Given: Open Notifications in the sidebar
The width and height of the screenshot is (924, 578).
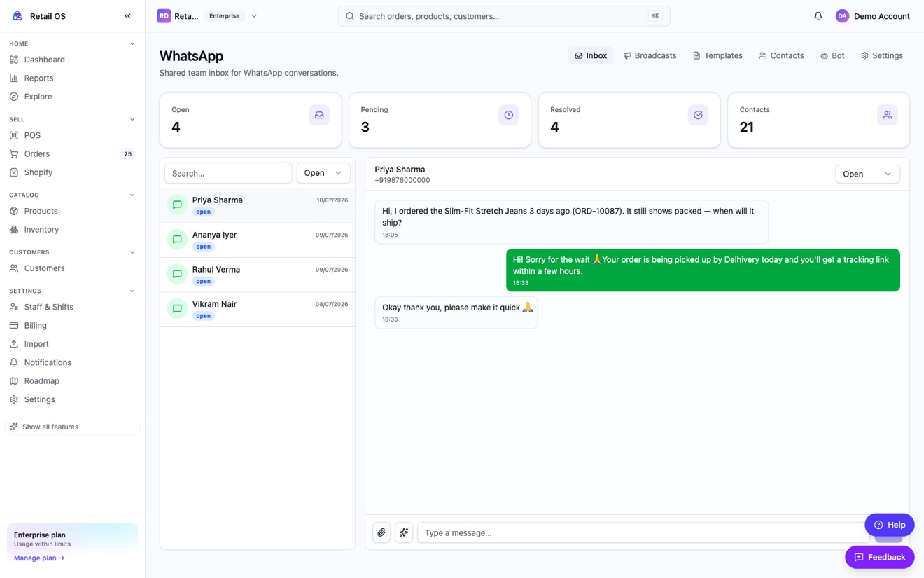Looking at the screenshot, I should point(73,362).
